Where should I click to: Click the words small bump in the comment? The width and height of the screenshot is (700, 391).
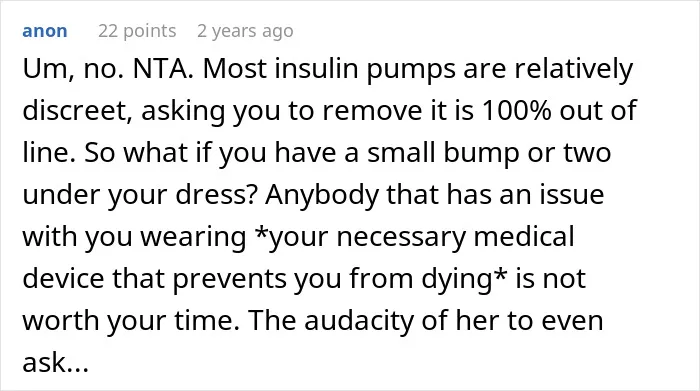pyautogui.click(x=443, y=153)
